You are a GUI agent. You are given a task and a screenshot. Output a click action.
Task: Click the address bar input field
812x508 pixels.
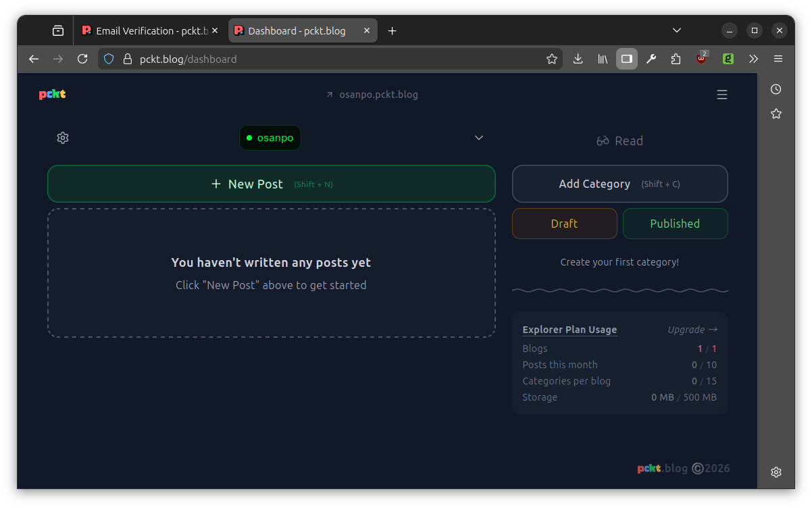(x=304, y=59)
